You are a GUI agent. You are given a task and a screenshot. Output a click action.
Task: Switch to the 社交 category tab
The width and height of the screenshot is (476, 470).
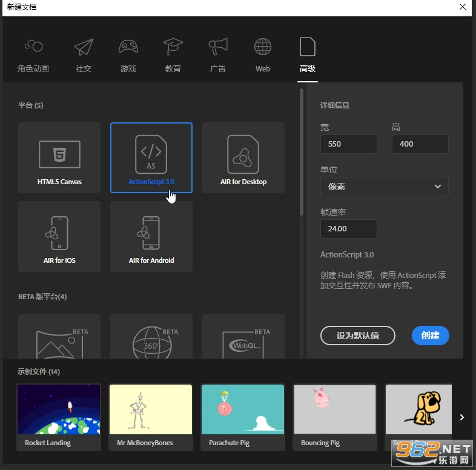(x=84, y=56)
